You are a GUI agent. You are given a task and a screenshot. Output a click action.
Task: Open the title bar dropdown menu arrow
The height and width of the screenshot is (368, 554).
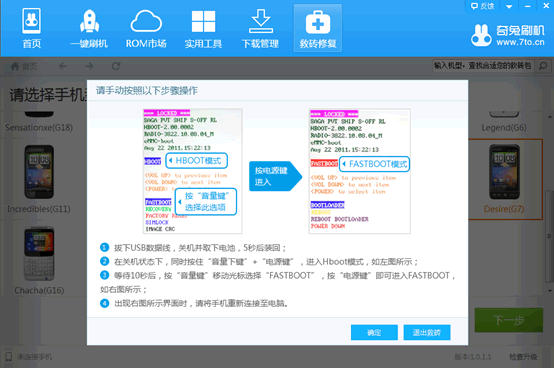point(509,6)
